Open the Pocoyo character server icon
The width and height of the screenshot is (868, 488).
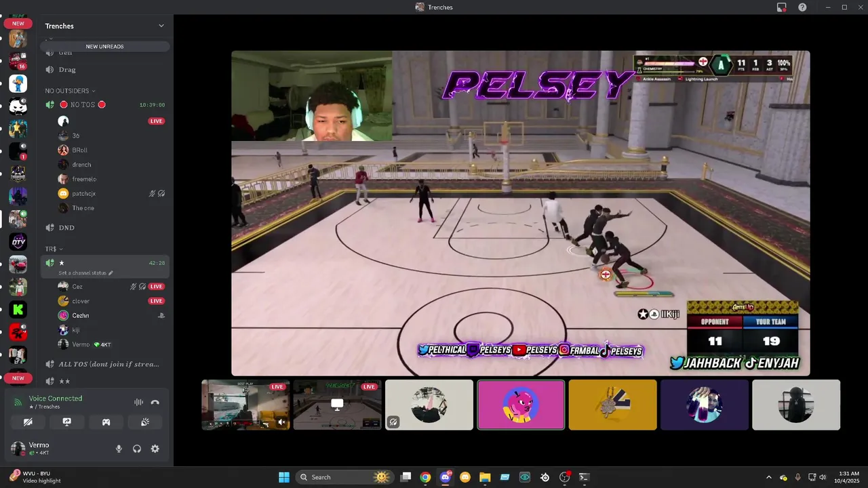pyautogui.click(x=18, y=84)
